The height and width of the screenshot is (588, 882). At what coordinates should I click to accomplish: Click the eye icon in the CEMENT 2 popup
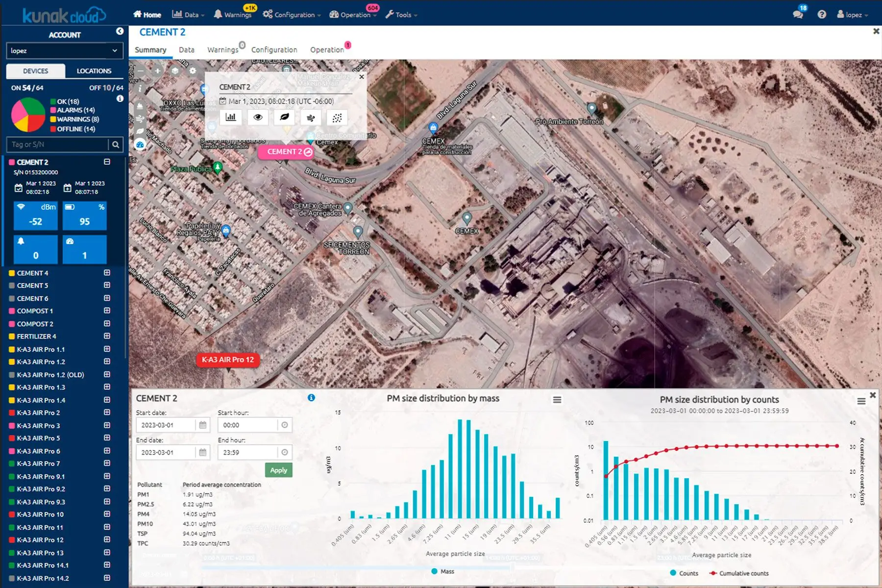pyautogui.click(x=258, y=117)
